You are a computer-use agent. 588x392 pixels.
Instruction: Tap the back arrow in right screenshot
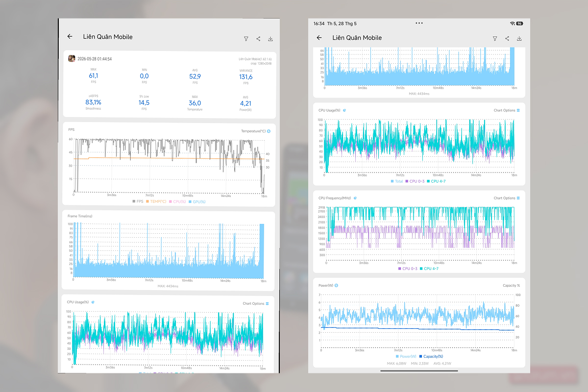(x=319, y=38)
